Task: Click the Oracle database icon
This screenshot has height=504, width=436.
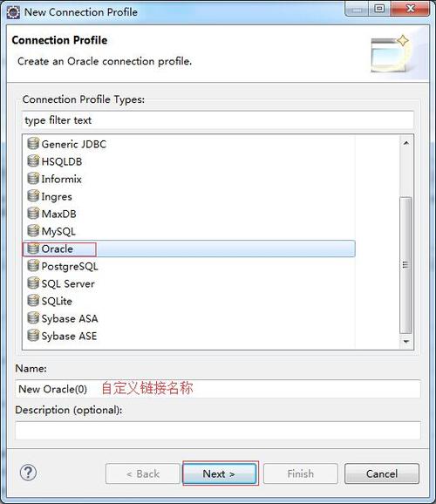Action: tap(33, 249)
